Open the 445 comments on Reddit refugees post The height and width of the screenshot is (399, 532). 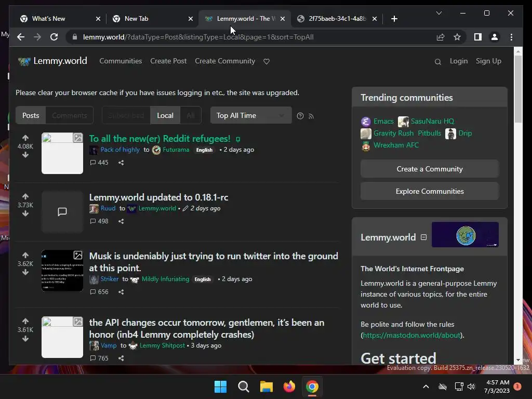[x=99, y=163]
